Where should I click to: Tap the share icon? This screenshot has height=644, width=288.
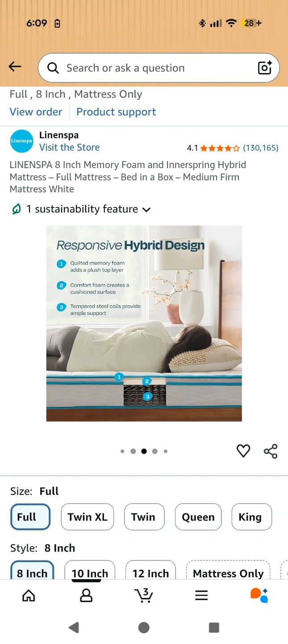tap(271, 451)
